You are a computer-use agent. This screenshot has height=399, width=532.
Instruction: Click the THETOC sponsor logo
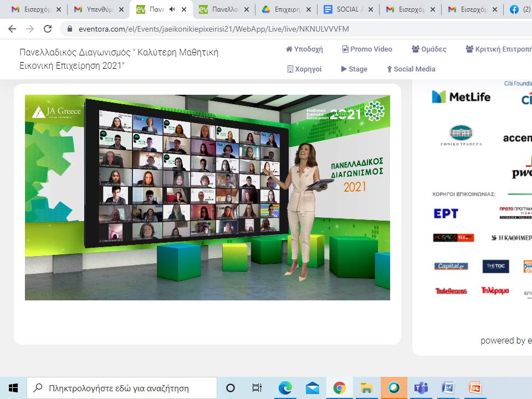click(495, 266)
